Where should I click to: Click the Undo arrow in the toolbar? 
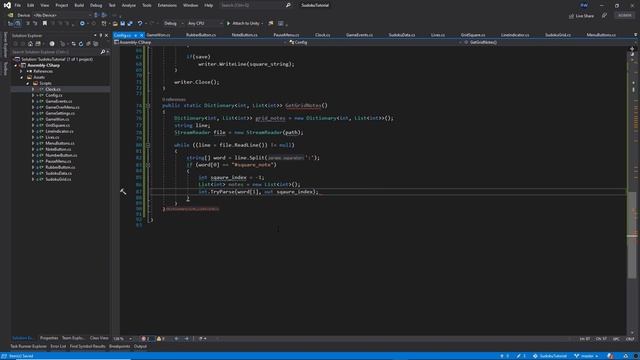[140, 24]
